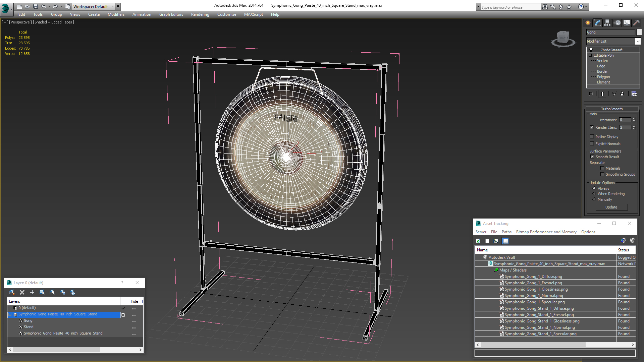
Task: Click the Save File toolbar icon
Action: click(35, 6)
